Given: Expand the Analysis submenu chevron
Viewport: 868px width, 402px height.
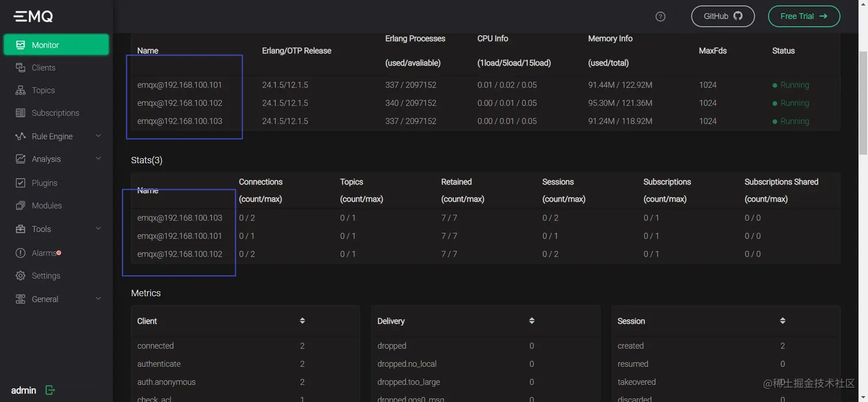Looking at the screenshot, I should tap(98, 159).
